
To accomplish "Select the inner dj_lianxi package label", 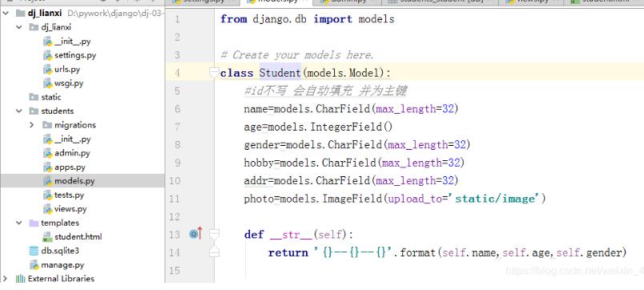I will click(56, 27).
